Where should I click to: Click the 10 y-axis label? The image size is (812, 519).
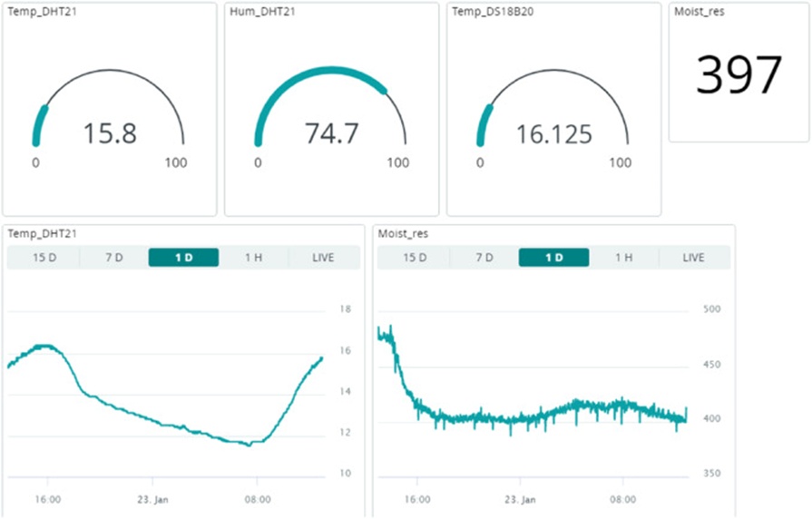coord(346,473)
